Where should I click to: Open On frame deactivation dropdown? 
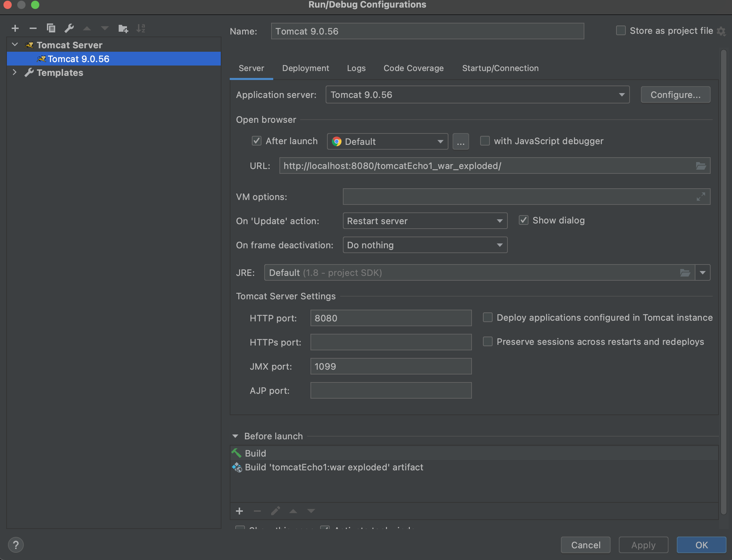[425, 245]
